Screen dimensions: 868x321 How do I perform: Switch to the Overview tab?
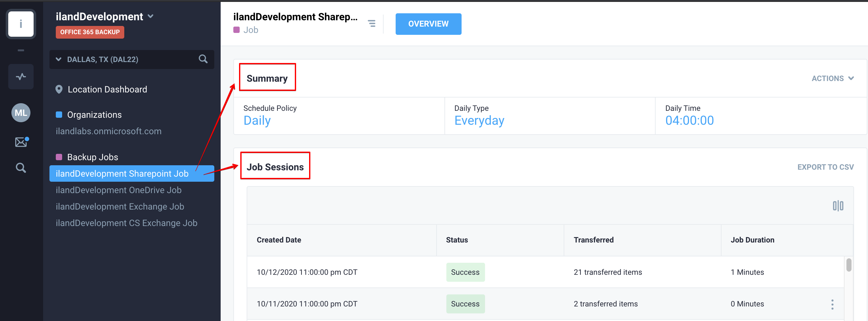tap(428, 24)
